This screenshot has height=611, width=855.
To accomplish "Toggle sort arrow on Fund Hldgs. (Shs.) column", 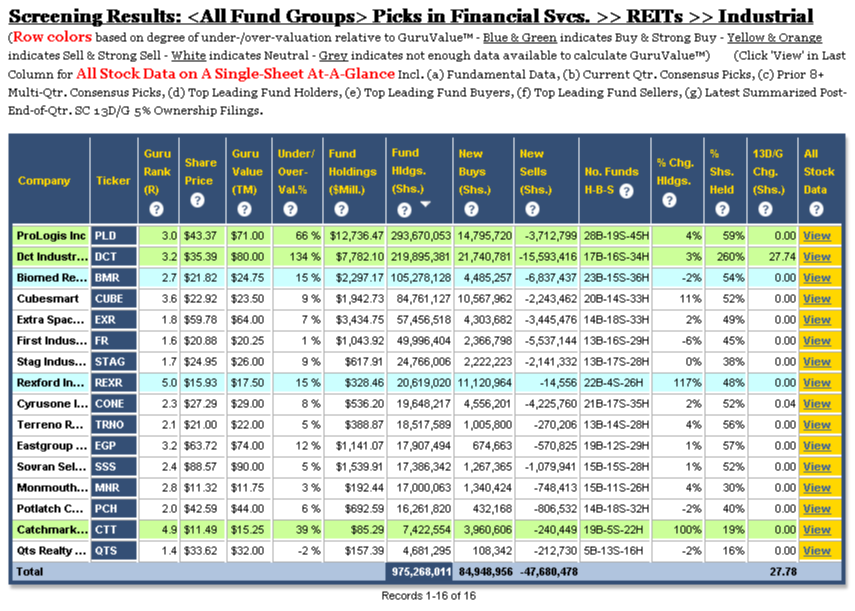I will point(425,204).
